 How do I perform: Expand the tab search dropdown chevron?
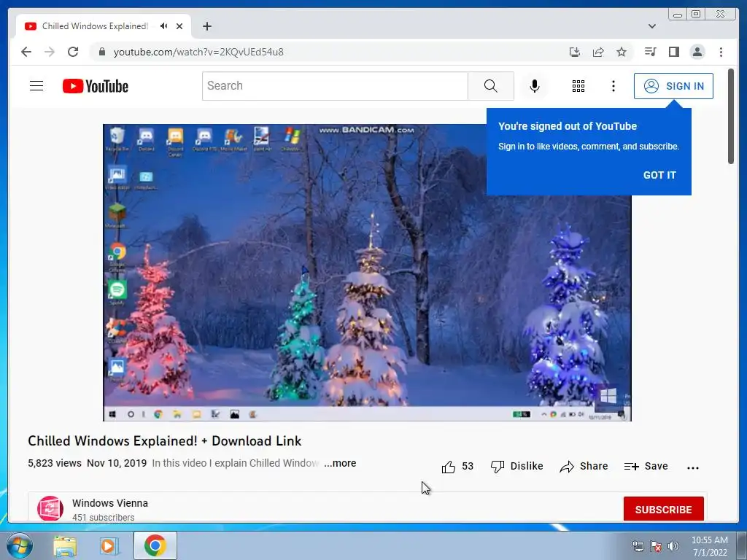652,26
